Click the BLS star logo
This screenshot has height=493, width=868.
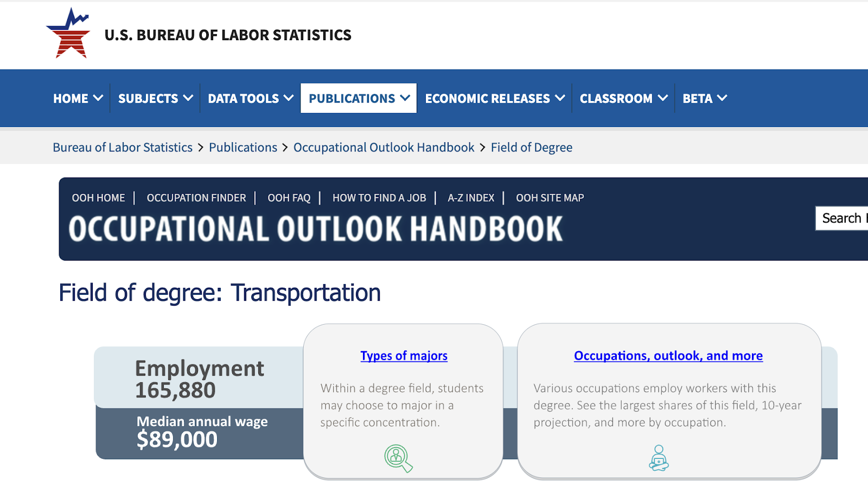[68, 33]
